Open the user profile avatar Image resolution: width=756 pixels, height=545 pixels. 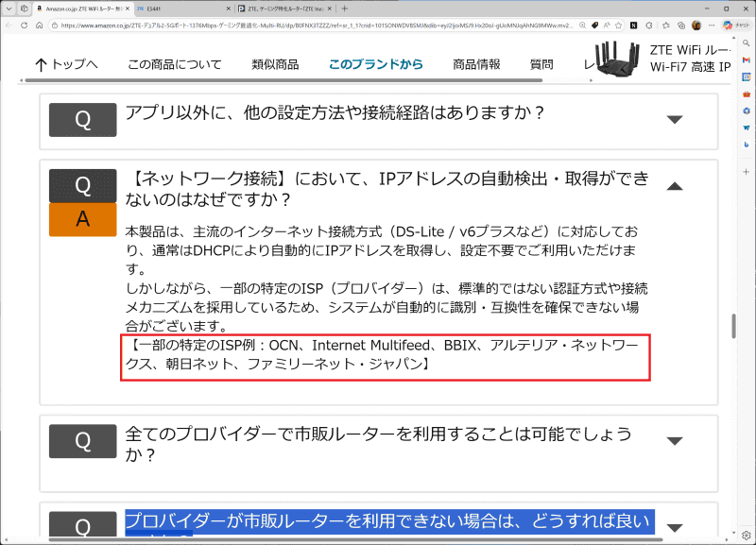(x=696, y=26)
